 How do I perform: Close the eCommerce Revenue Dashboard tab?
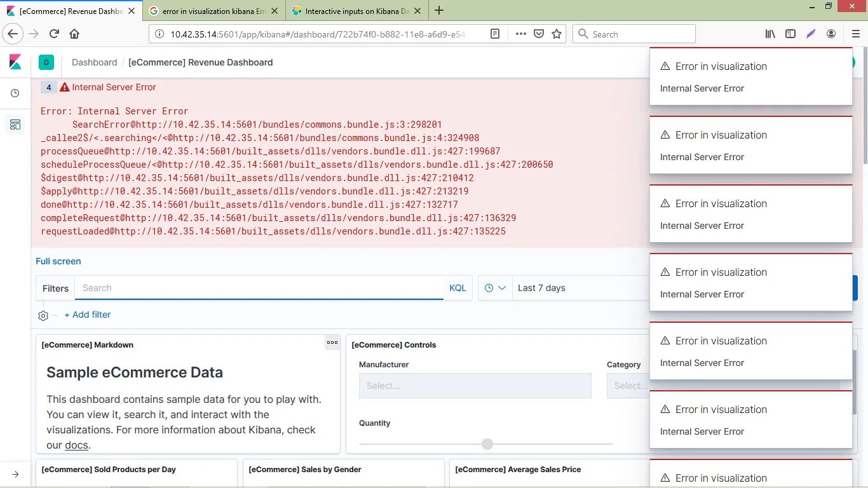click(x=132, y=11)
